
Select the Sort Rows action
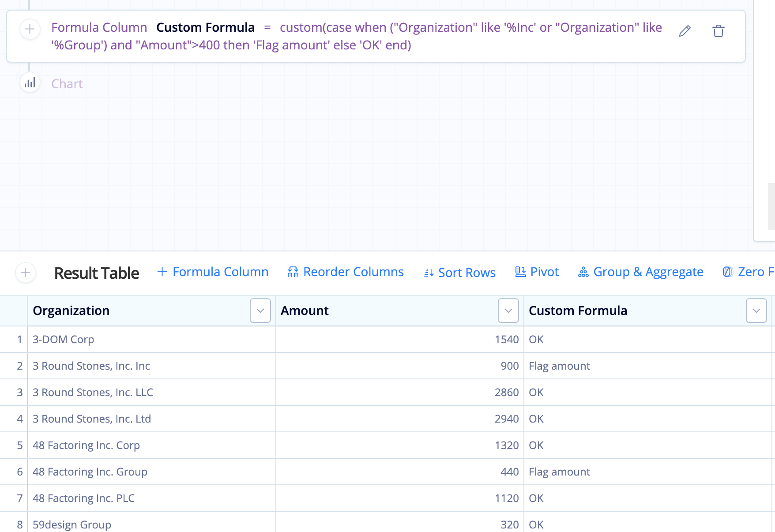click(x=459, y=273)
